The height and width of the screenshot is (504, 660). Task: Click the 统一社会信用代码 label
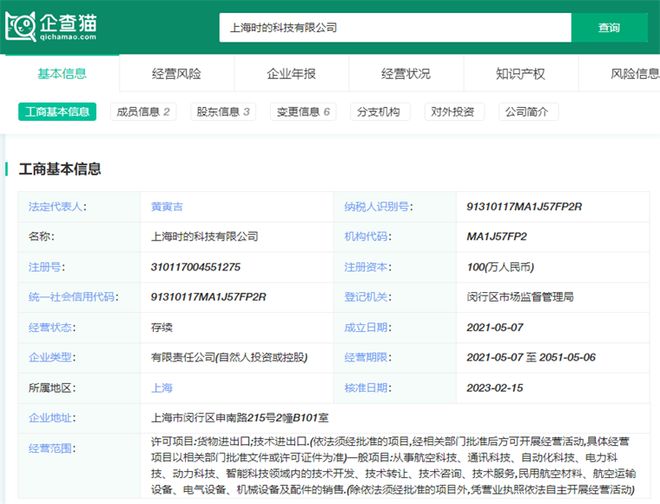[x=73, y=297]
